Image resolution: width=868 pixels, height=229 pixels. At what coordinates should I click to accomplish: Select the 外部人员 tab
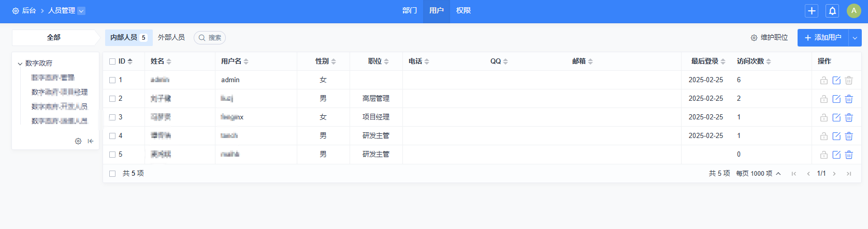171,38
